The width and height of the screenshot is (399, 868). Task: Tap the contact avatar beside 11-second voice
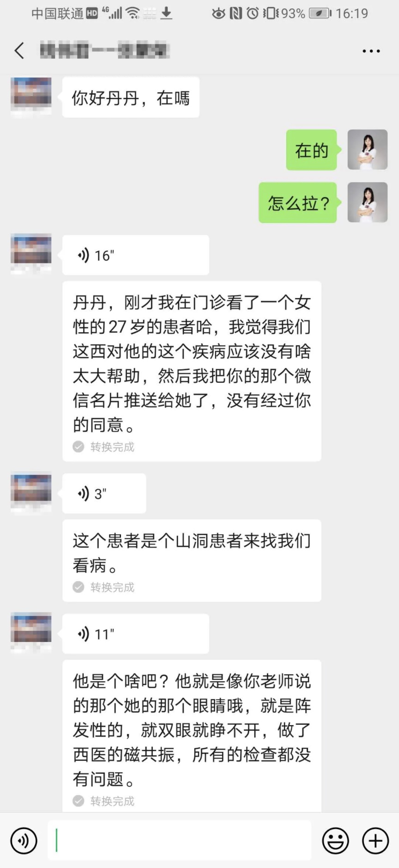pyautogui.click(x=31, y=632)
